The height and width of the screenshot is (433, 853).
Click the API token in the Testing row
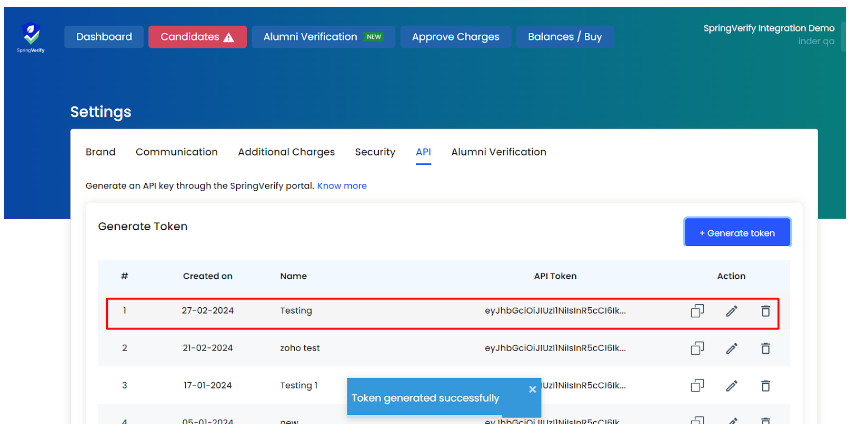[x=555, y=311]
